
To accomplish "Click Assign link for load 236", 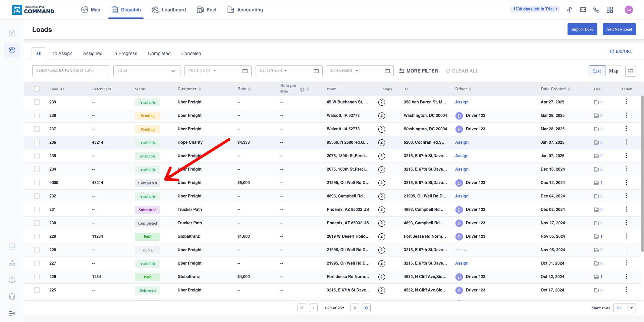I will point(462,142).
